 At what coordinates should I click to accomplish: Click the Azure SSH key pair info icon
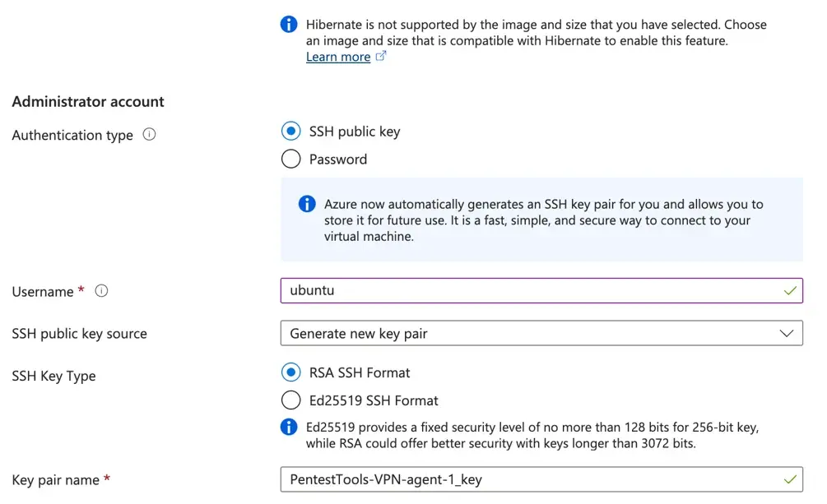[307, 204]
